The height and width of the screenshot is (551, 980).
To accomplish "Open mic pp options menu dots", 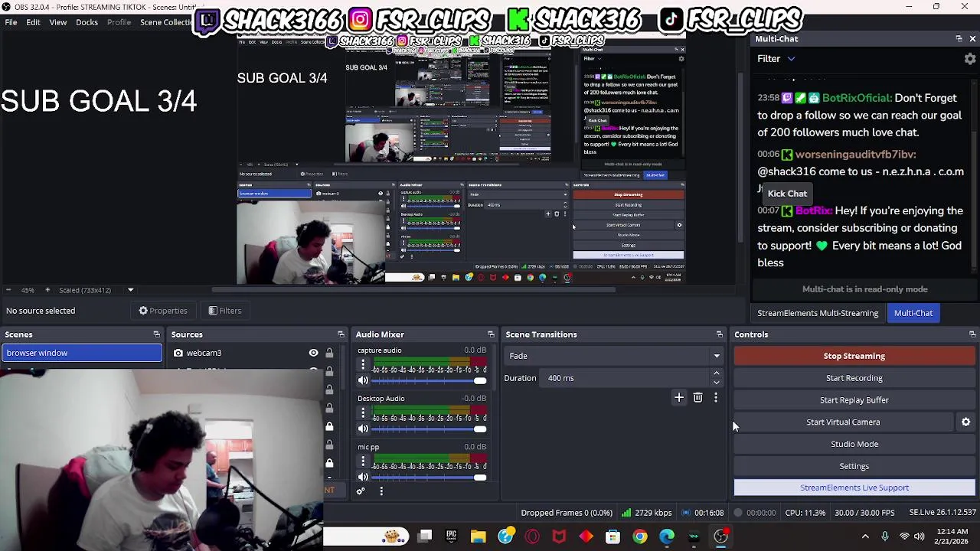I will click(363, 461).
